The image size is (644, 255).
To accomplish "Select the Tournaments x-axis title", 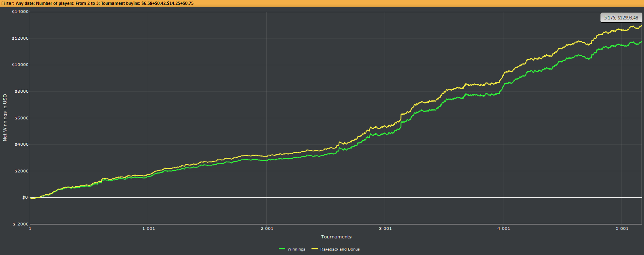I will [336, 237].
